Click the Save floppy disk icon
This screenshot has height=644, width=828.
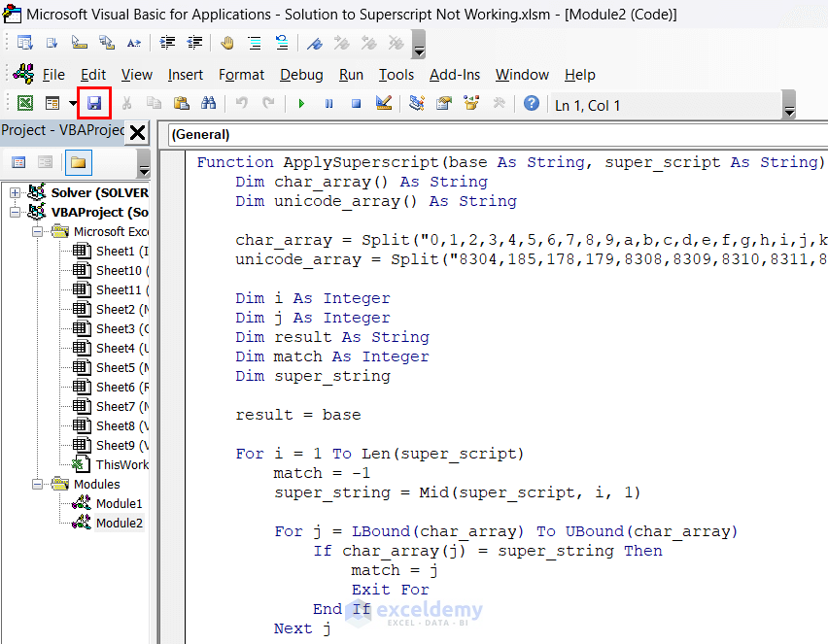(x=94, y=103)
